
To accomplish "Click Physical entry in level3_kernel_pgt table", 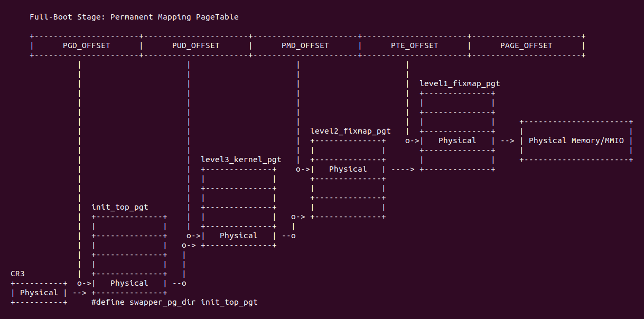I will click(x=238, y=236).
